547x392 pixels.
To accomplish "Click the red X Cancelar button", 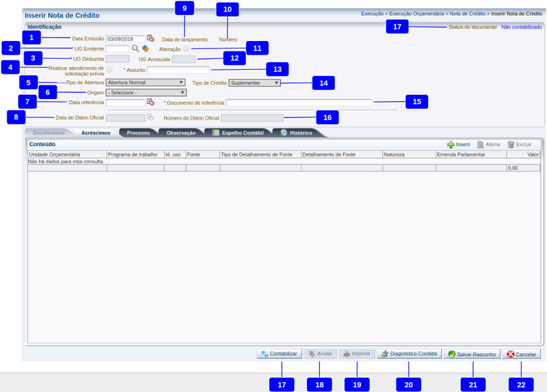I will pos(521,354).
